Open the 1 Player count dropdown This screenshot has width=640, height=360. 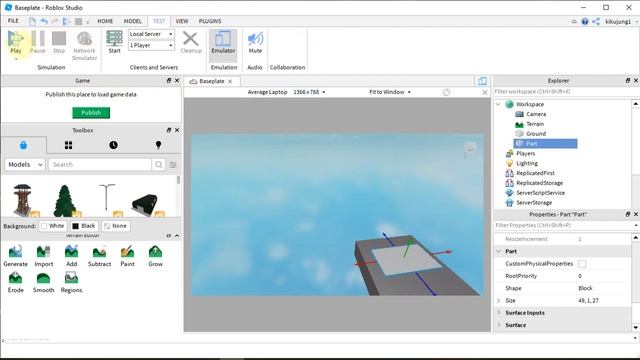(151, 45)
